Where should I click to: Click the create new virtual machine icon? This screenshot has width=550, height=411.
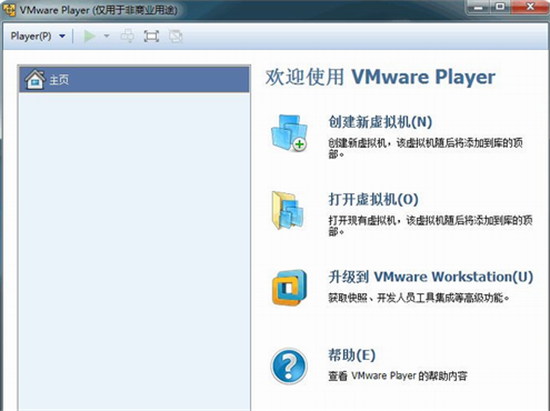click(289, 133)
